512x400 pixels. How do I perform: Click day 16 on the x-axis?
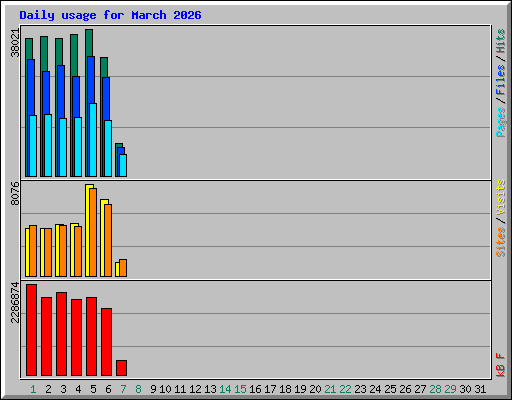(x=255, y=389)
